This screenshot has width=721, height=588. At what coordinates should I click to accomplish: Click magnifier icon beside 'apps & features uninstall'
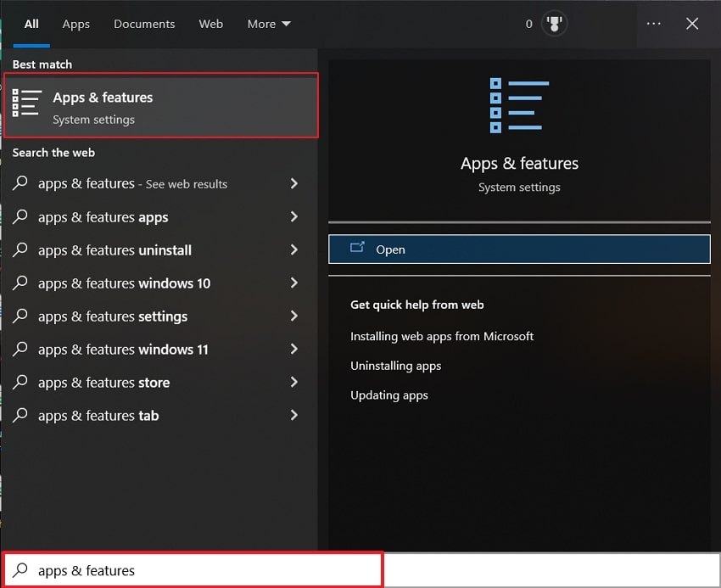[20, 249]
